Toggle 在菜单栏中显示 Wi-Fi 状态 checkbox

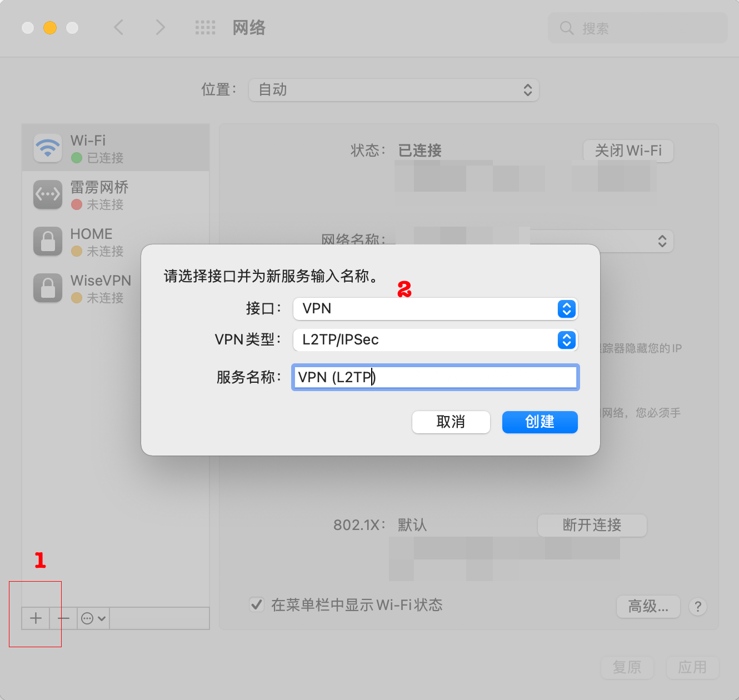[x=257, y=604]
